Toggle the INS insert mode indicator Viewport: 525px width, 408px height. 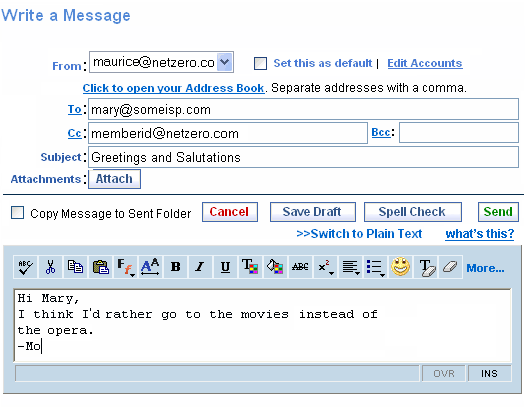(489, 374)
